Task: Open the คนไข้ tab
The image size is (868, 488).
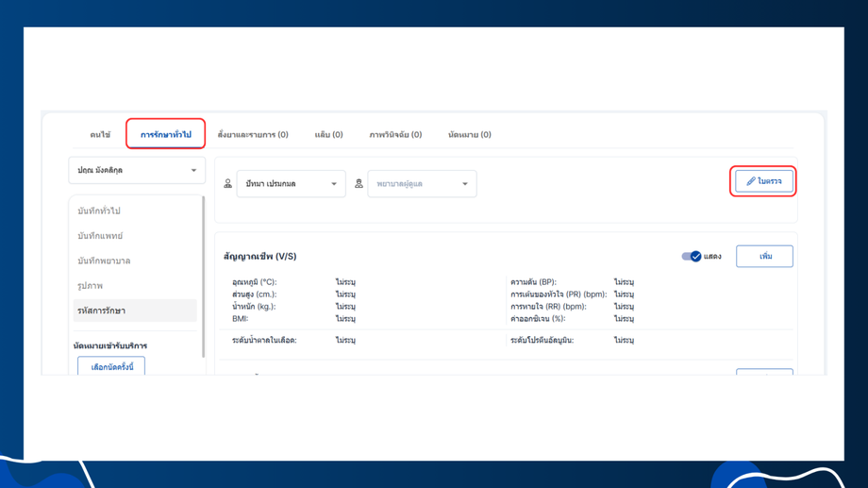Action: click(x=100, y=135)
